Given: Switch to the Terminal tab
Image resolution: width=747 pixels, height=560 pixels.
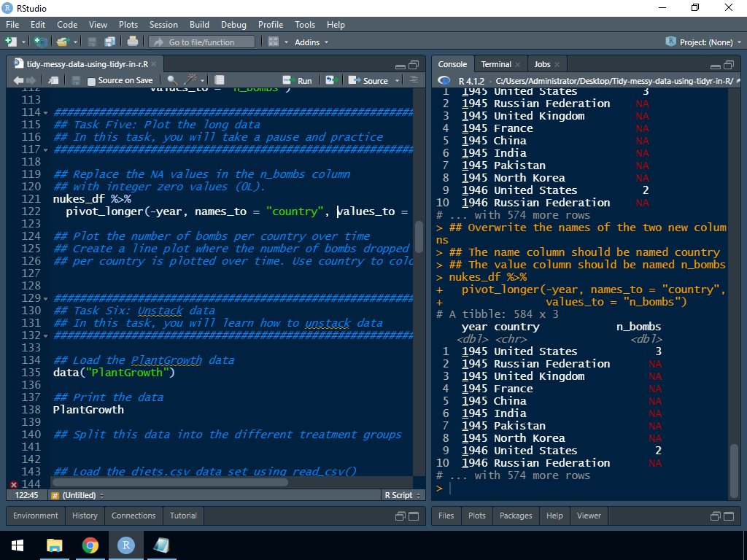Looking at the screenshot, I should [x=496, y=64].
